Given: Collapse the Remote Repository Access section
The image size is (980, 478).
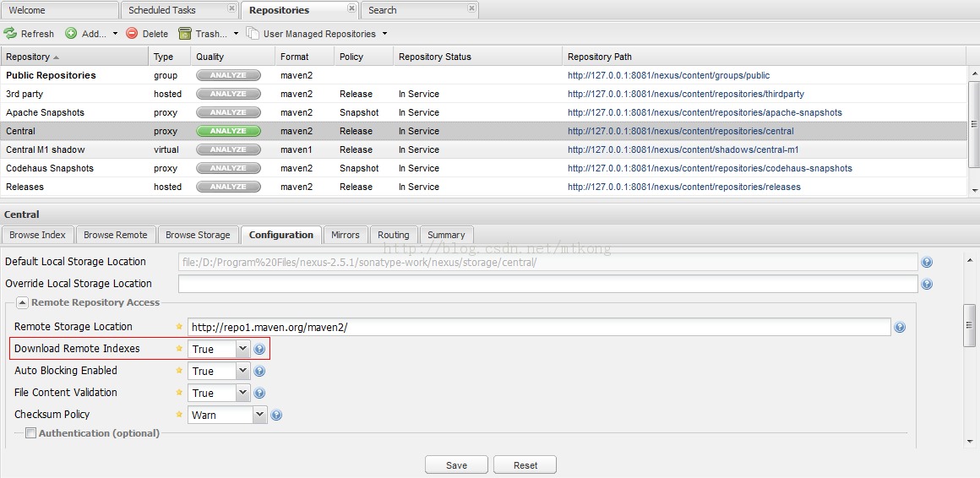Looking at the screenshot, I should [22, 302].
